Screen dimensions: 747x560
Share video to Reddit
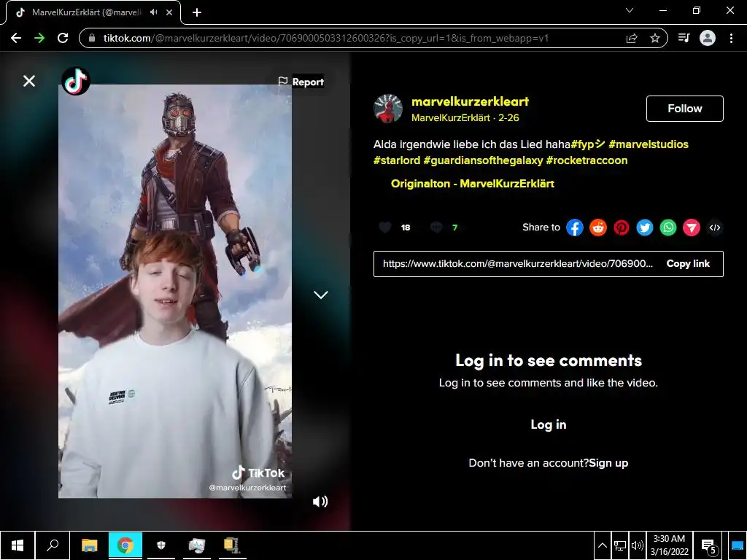[x=598, y=227]
